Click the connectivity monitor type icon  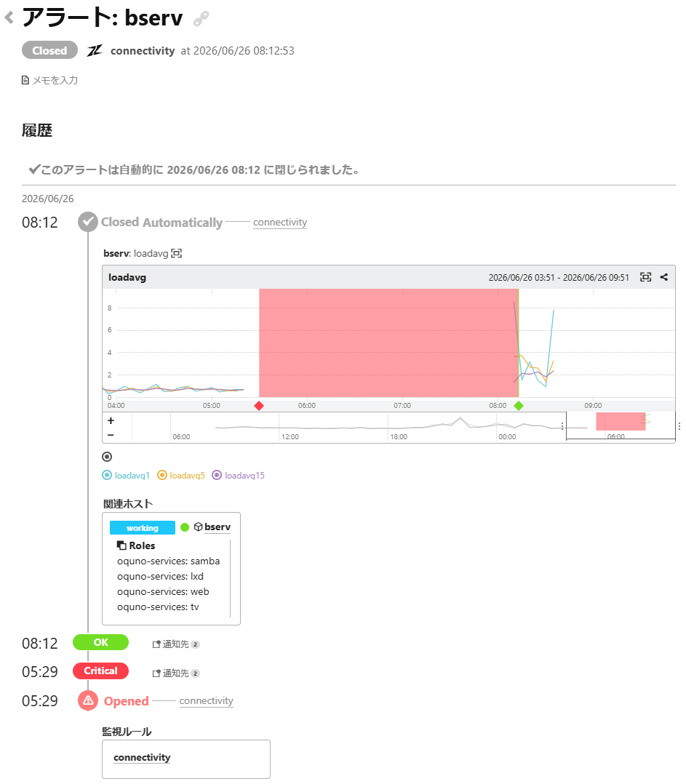click(95, 50)
